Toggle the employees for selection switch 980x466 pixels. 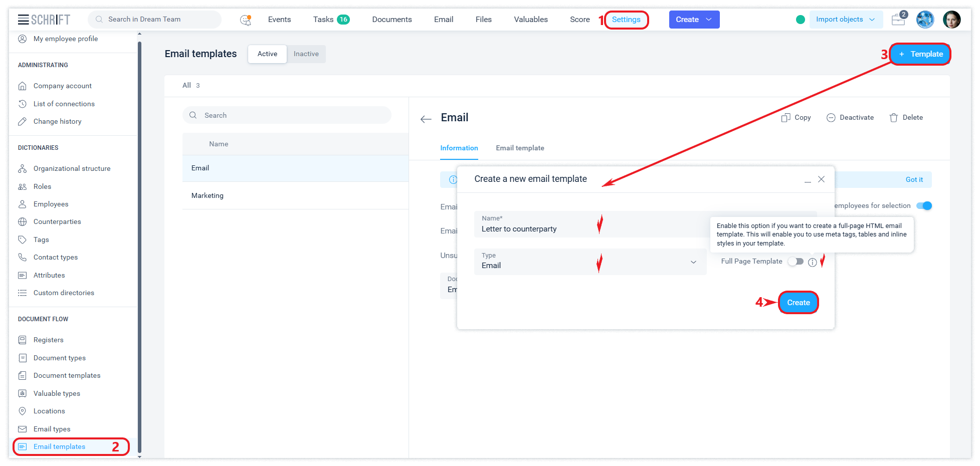[x=923, y=206]
